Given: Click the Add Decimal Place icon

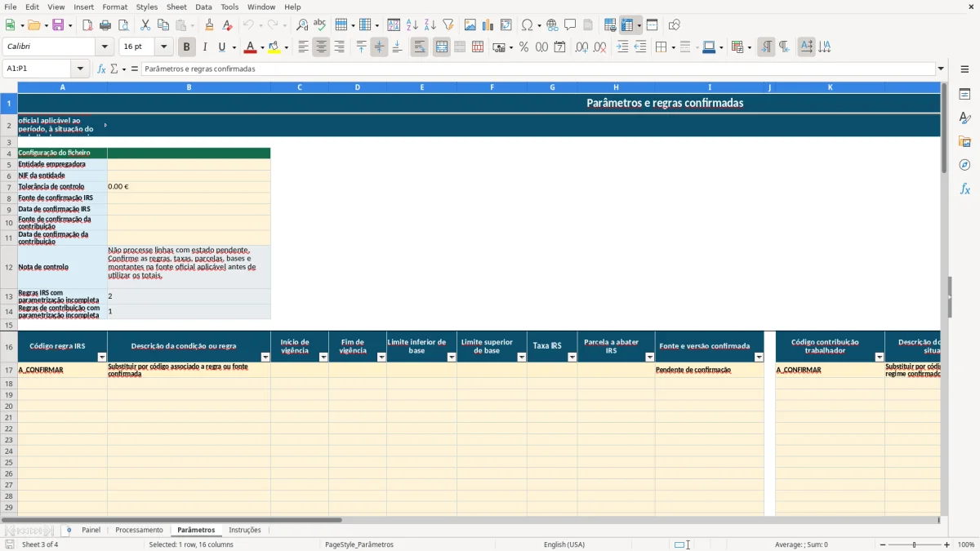Looking at the screenshot, I should [x=581, y=47].
